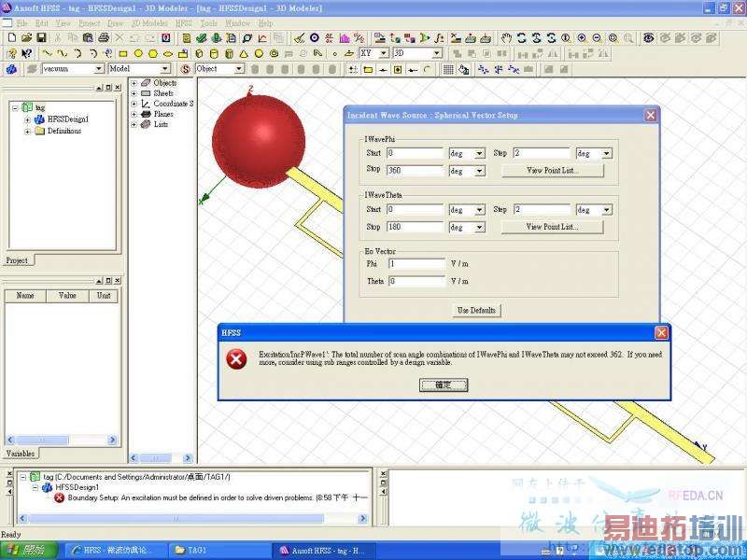The height and width of the screenshot is (560, 747).
Task: Click the Open project folder icon
Action: (27, 38)
